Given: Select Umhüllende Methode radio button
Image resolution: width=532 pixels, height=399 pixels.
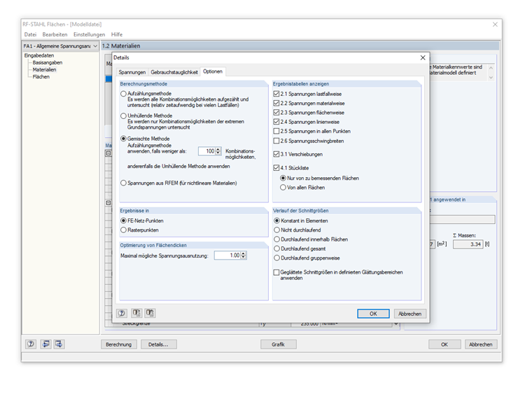Looking at the screenshot, I should [123, 115].
